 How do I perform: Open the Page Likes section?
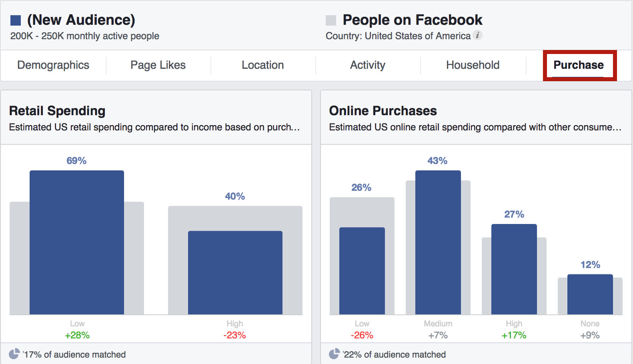click(158, 65)
